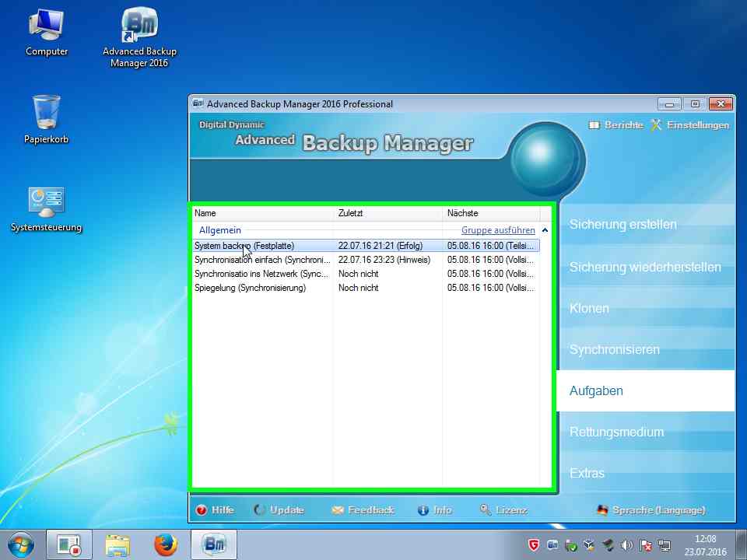Select System backup (Festplatte) task row
The height and width of the screenshot is (560, 747).
pos(366,246)
